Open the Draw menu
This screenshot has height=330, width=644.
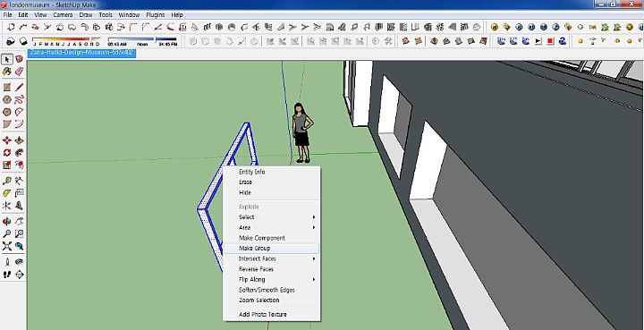86,15
